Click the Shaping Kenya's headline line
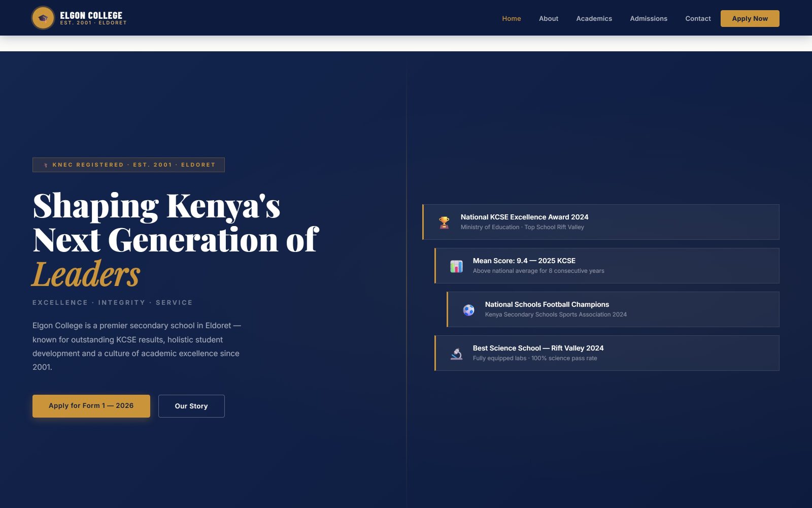 [156, 206]
